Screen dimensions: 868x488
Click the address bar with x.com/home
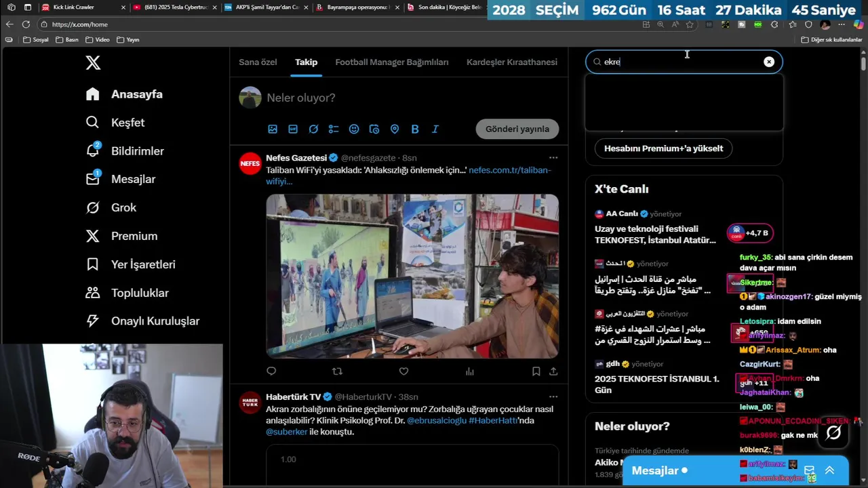tap(339, 24)
